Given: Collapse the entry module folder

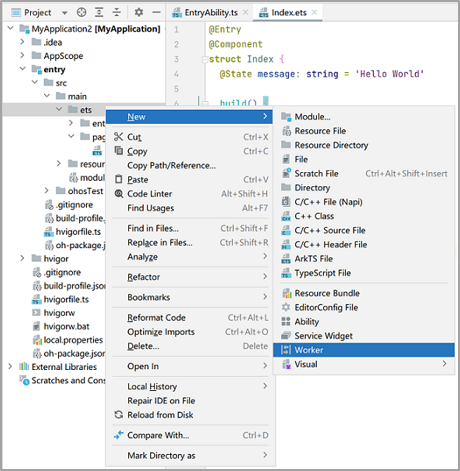Looking at the screenshot, I should click(x=22, y=69).
